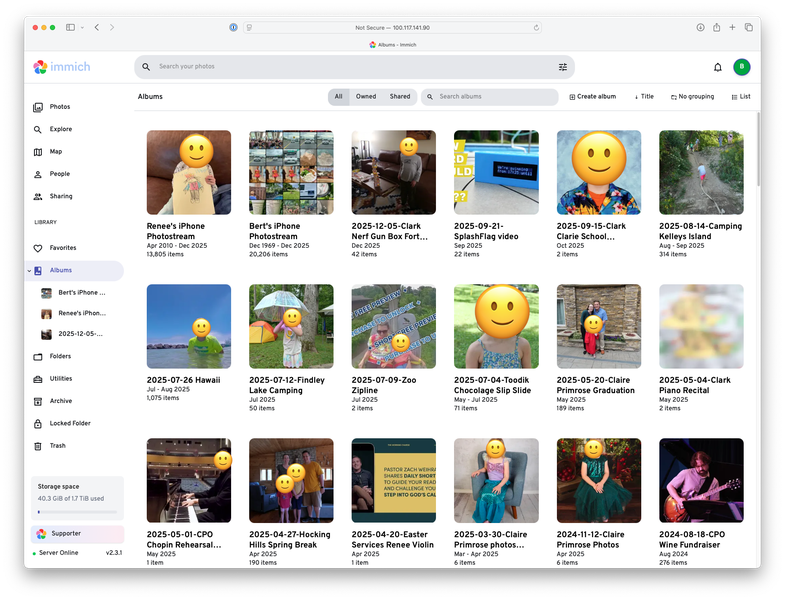Open a new Safari tab
Viewport: 785px width, 600px height.
click(732, 28)
